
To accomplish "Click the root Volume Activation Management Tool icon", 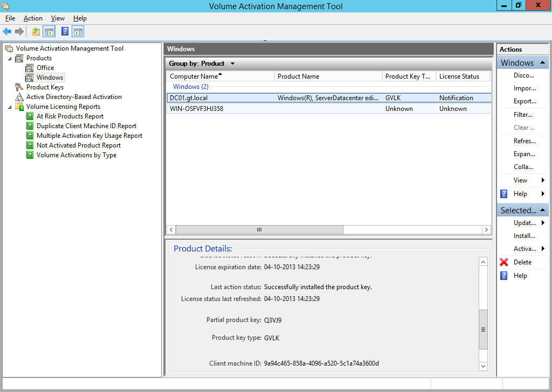I will click(x=9, y=48).
